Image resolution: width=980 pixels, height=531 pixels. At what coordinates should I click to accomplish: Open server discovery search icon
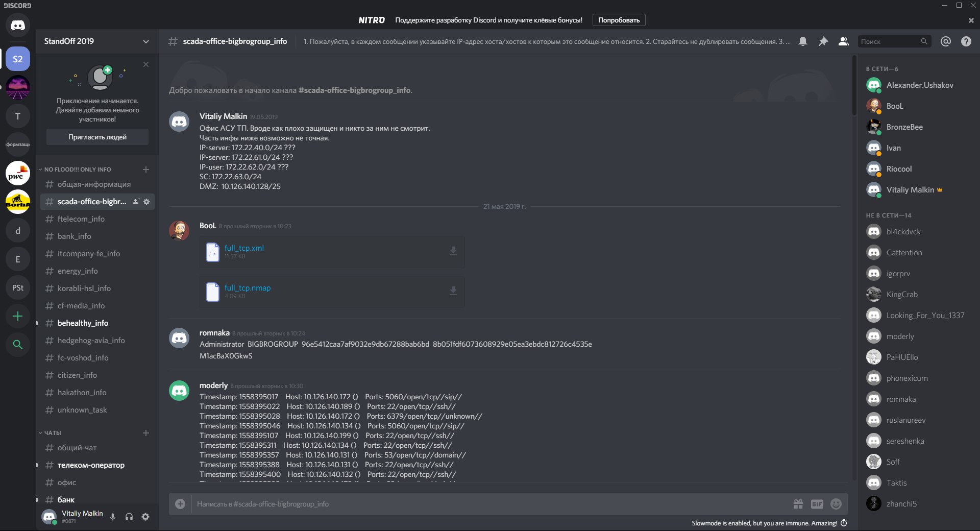pyautogui.click(x=18, y=345)
